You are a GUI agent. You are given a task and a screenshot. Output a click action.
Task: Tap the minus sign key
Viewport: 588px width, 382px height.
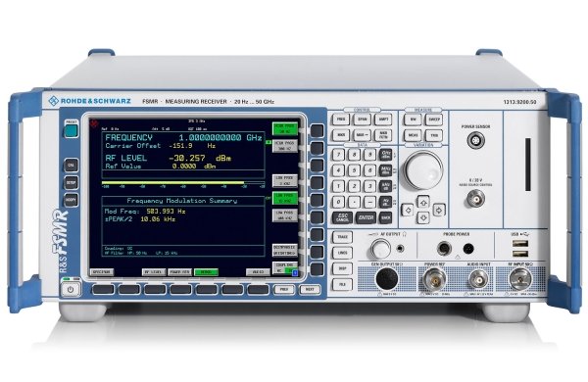pos(369,202)
